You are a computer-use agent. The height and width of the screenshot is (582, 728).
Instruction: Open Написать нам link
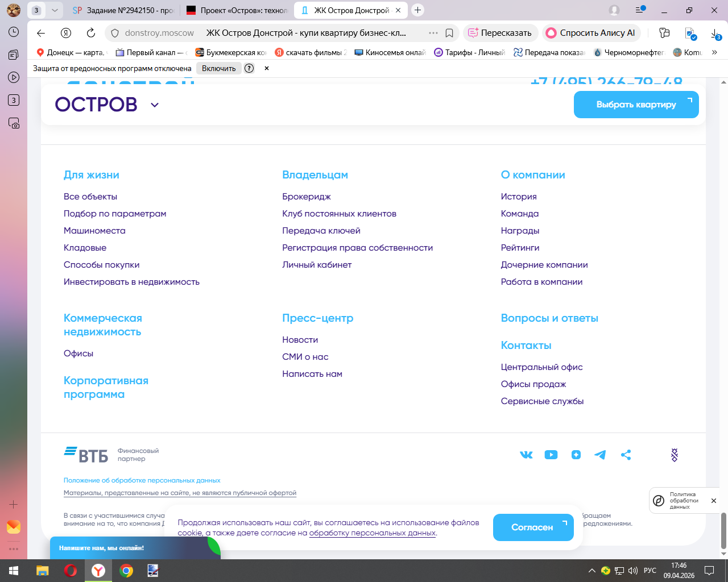tap(312, 374)
